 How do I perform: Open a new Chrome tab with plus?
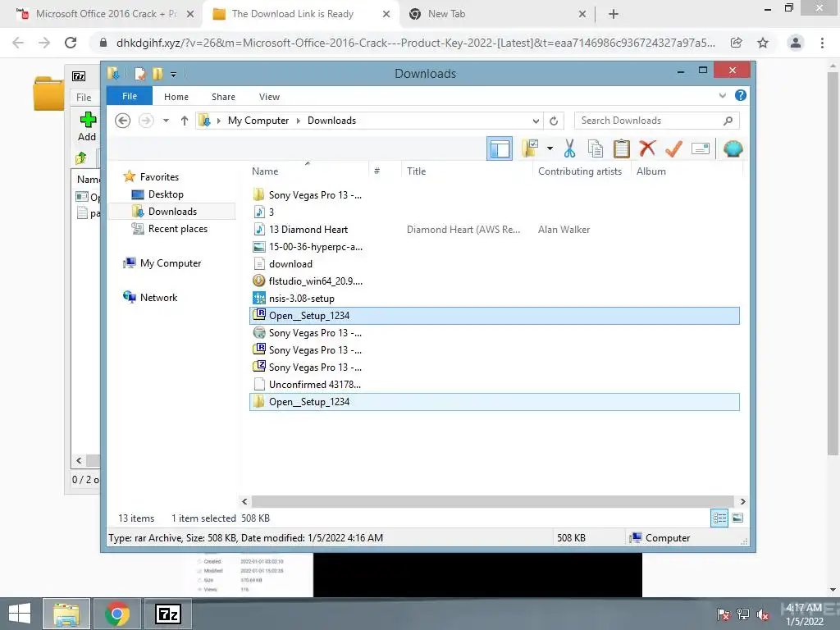(614, 14)
